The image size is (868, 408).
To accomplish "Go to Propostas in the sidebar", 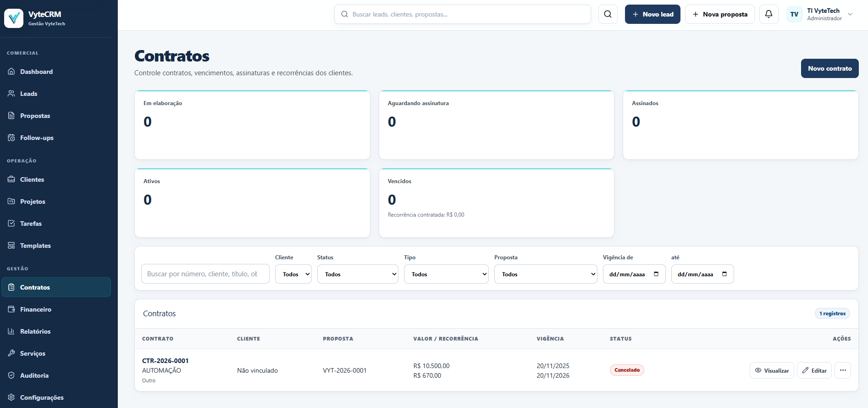I will tap(56, 116).
